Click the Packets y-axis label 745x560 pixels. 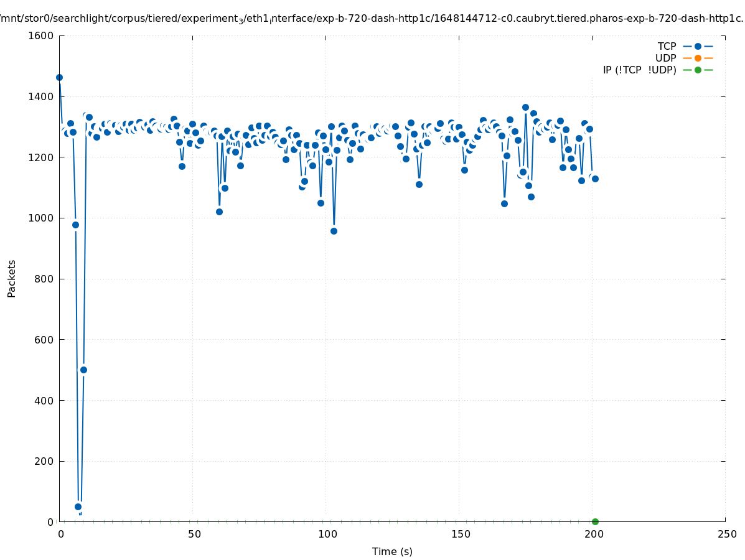12,278
